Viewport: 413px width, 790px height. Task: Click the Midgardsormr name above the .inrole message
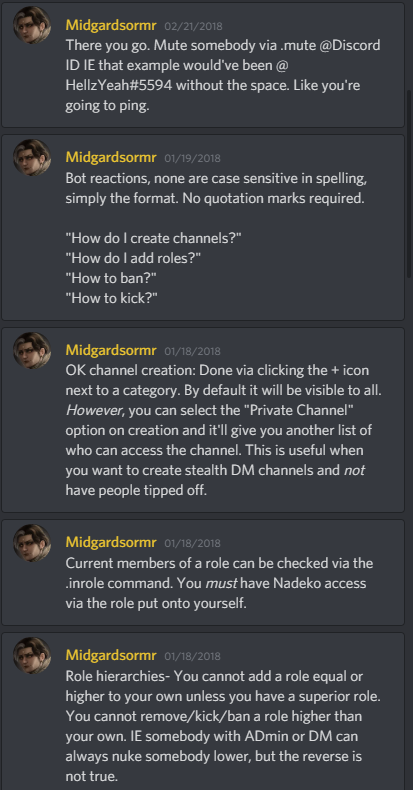[111, 543]
